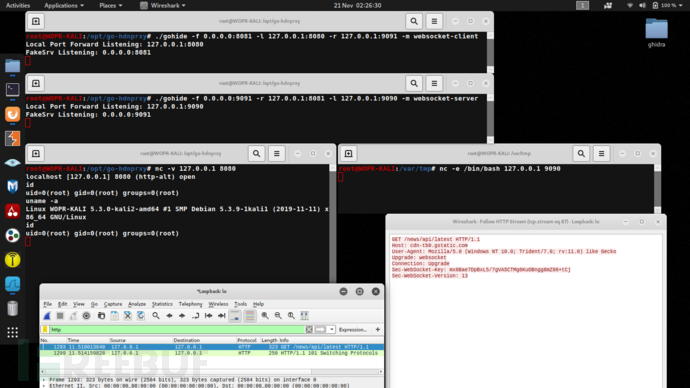Toggle auto-scroll during live capture
Viewport: 690px width, 388px height.
235,316
